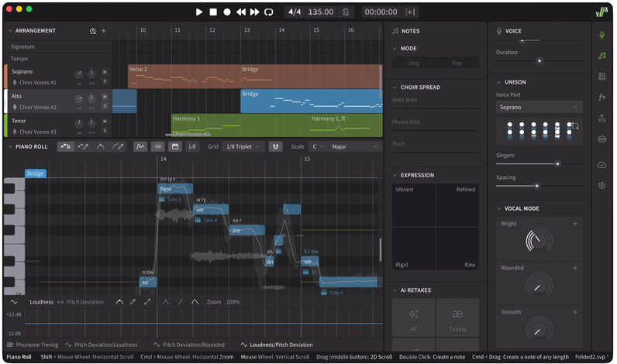This screenshot has height=364, width=617.
Task: Toggle loop playback
Action: coord(269,12)
